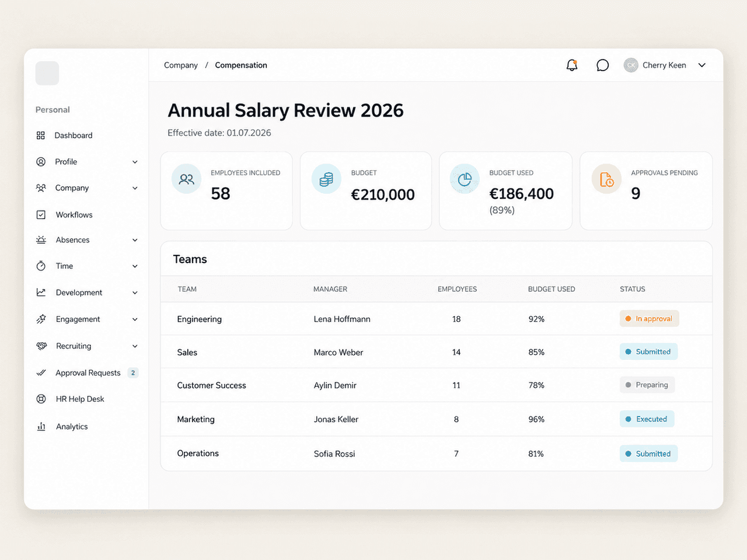Click the Engagement sparkle icon
The image size is (747, 560).
(x=41, y=319)
